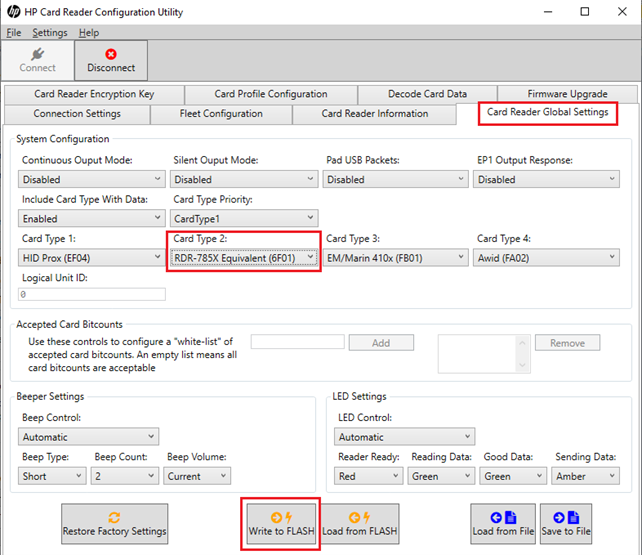Open Card Type 1 HID Prox dropdown
Viewport: 642px width, 555px height.
click(x=92, y=258)
